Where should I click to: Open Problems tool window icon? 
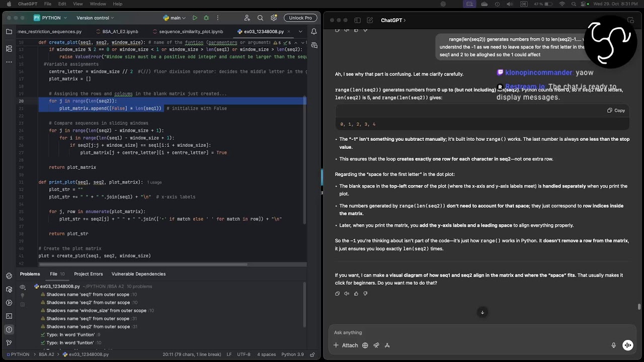pos(9,329)
